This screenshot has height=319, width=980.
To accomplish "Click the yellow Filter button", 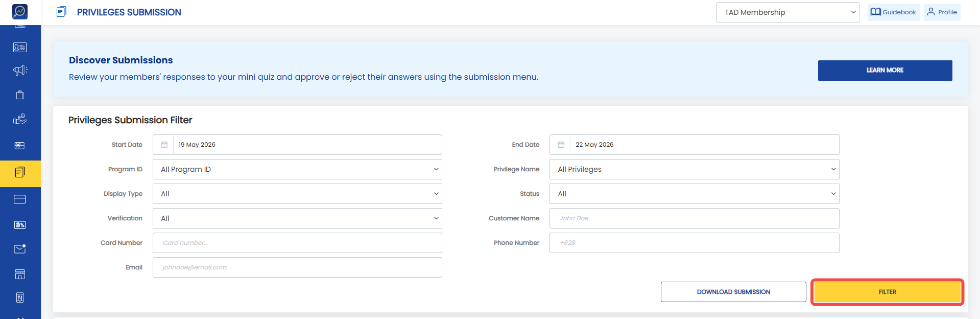I will pos(887,292).
